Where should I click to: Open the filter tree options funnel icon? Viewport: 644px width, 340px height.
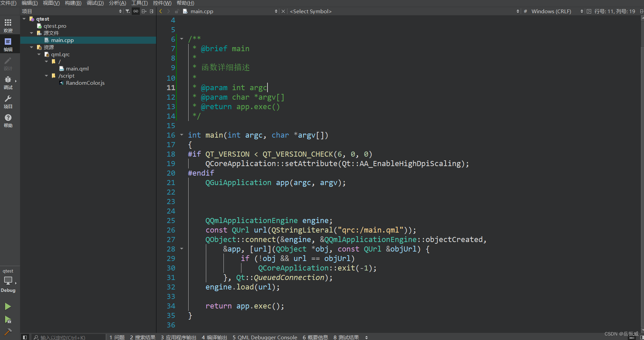(x=128, y=11)
